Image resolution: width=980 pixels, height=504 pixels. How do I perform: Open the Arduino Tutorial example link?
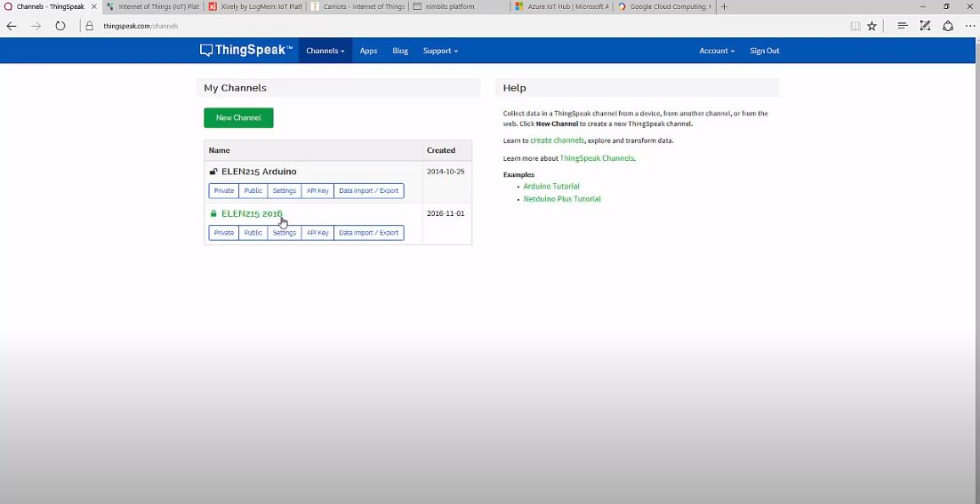click(551, 186)
